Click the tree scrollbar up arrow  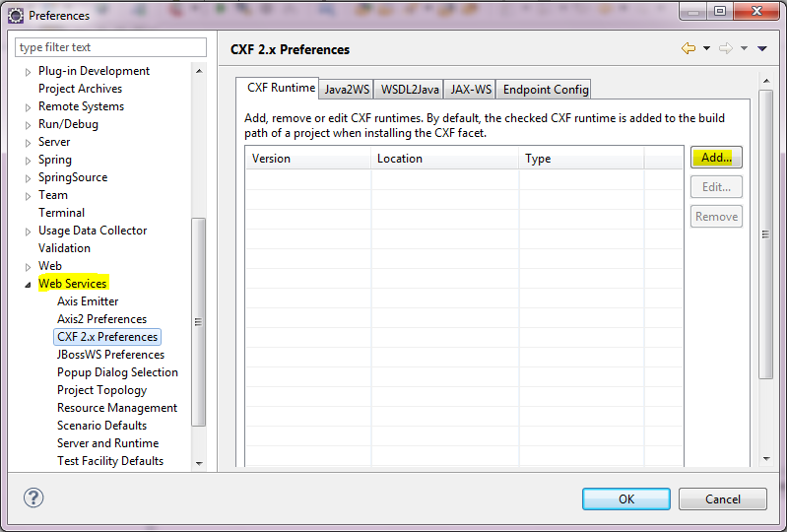click(x=199, y=71)
